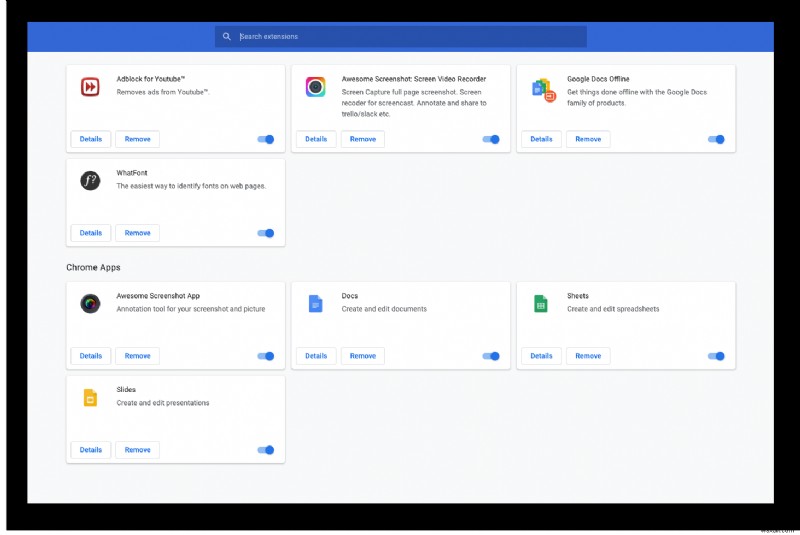
Task: Click the Awesome Screenshot App icon
Action: (90, 303)
